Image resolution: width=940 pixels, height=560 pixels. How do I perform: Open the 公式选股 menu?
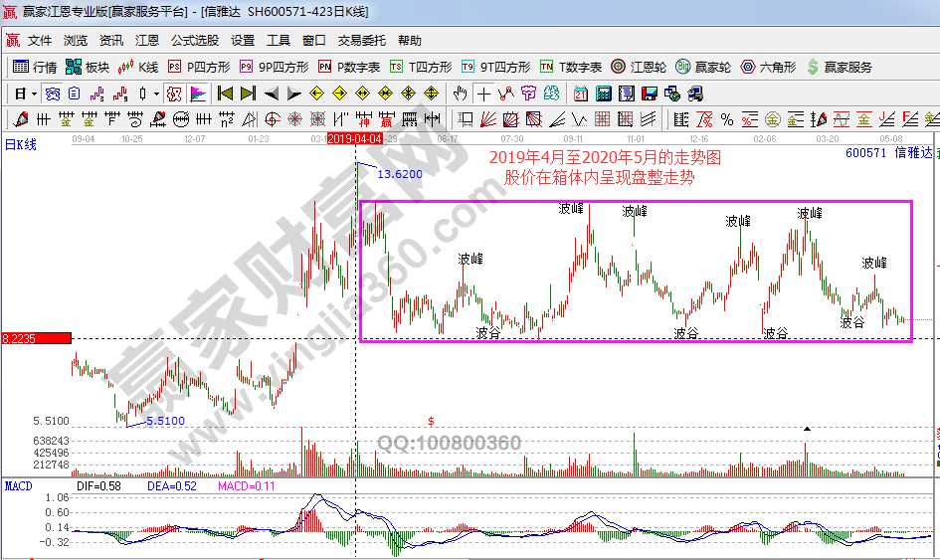194,41
